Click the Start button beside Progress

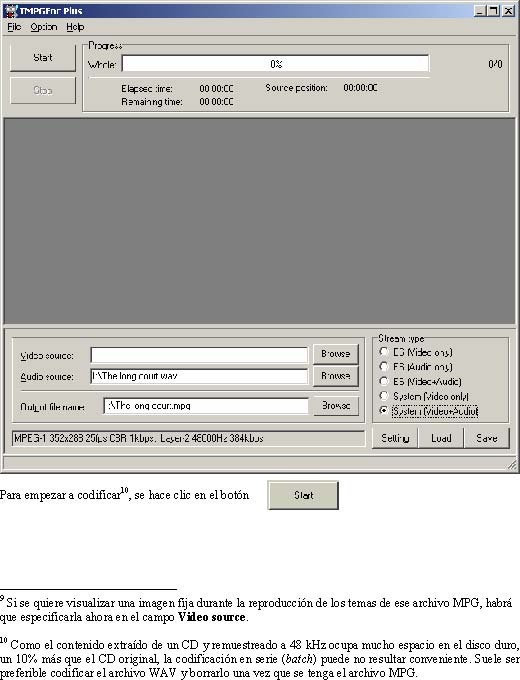click(43, 57)
